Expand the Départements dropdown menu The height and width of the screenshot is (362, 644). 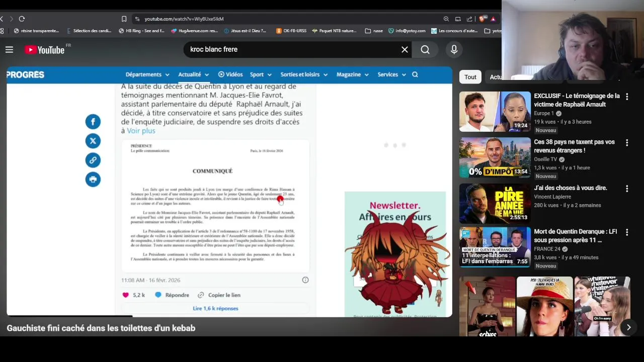pyautogui.click(x=147, y=74)
